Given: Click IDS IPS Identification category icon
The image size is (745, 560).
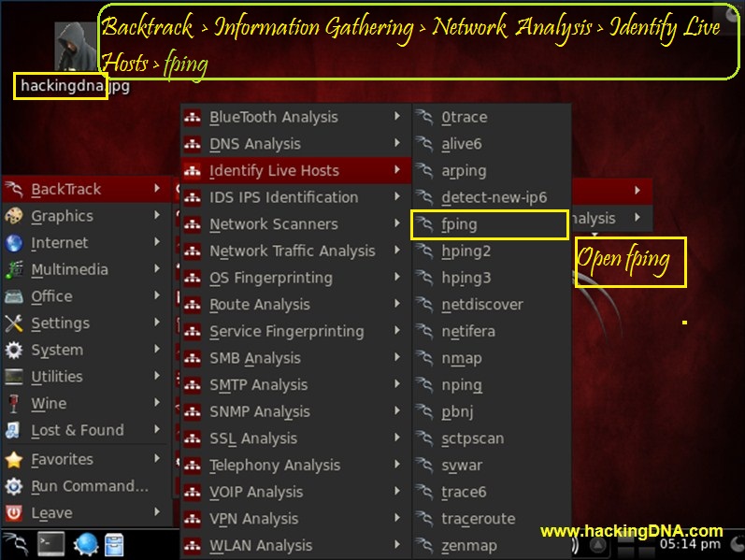Looking at the screenshot, I should (193, 197).
